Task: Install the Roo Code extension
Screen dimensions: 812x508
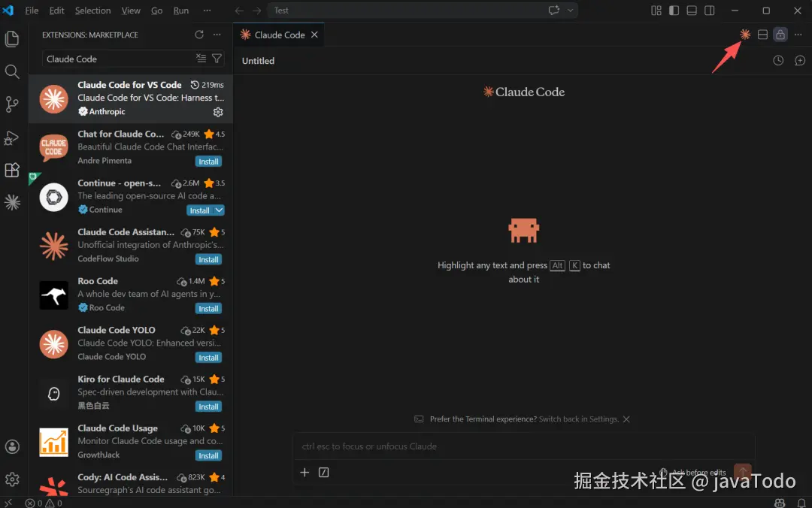Action: (x=208, y=308)
